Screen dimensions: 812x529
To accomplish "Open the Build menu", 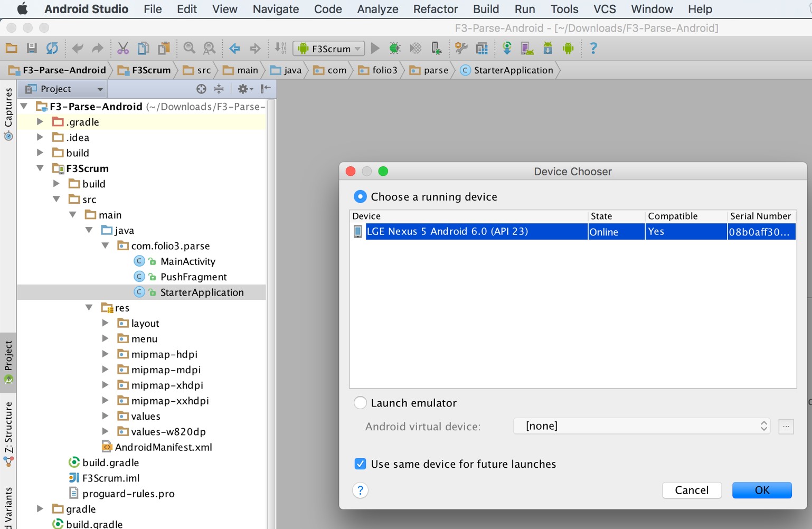I will [486, 9].
